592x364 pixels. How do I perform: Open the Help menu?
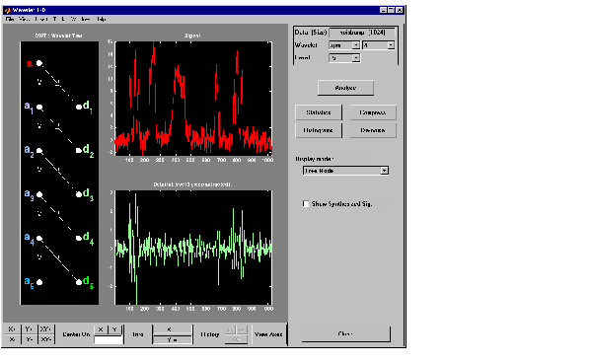pos(102,19)
